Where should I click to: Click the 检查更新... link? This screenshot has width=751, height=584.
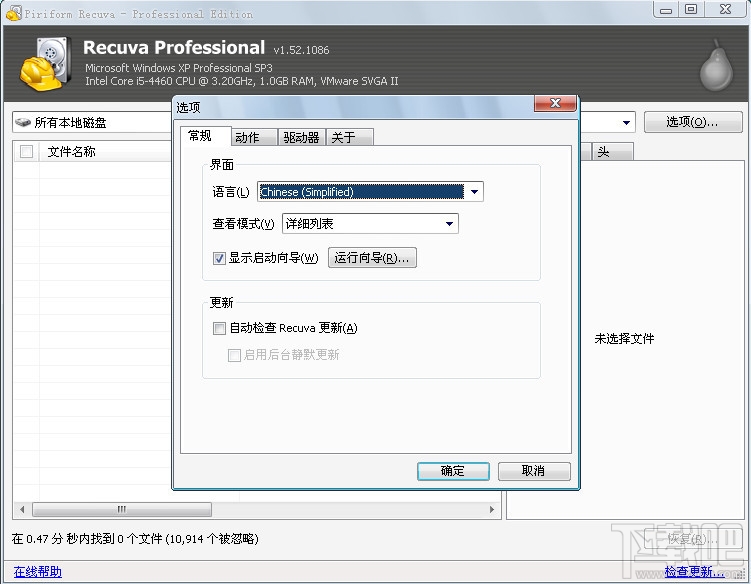pos(694,572)
